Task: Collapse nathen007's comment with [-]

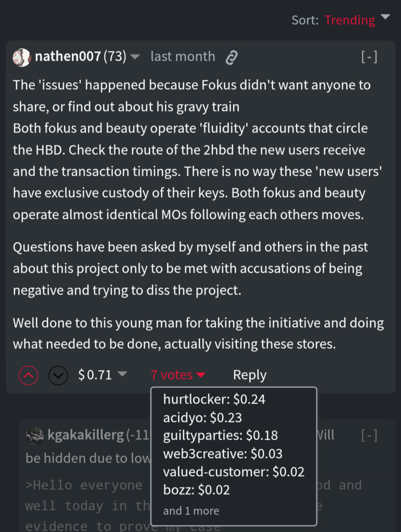Action: [369, 57]
